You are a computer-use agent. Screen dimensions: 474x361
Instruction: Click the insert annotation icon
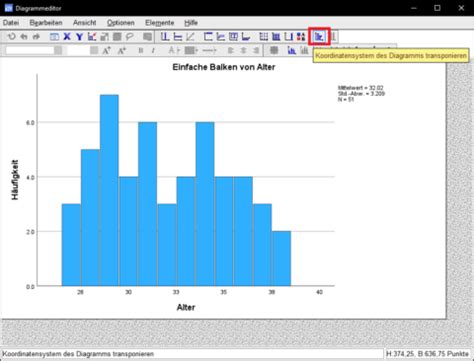pos(221,37)
